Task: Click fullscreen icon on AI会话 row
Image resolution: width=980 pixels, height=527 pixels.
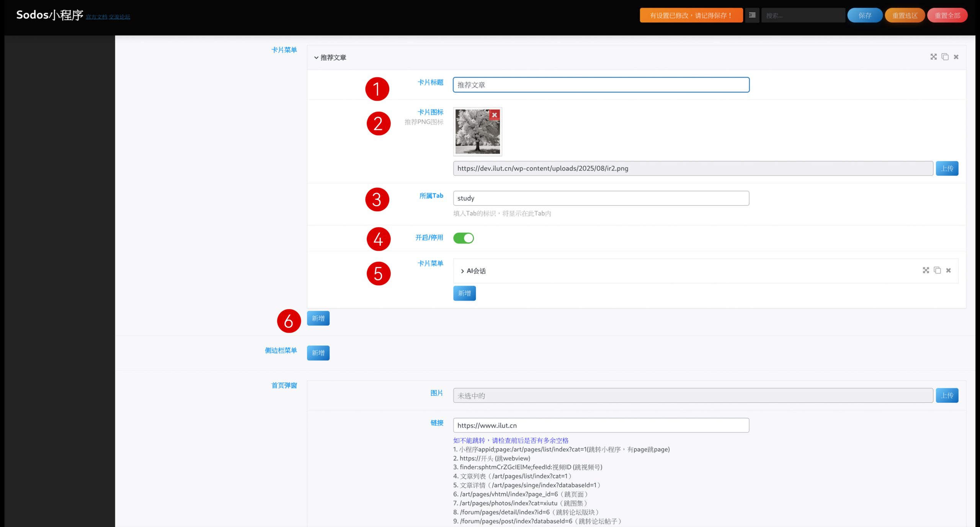Action: point(926,271)
